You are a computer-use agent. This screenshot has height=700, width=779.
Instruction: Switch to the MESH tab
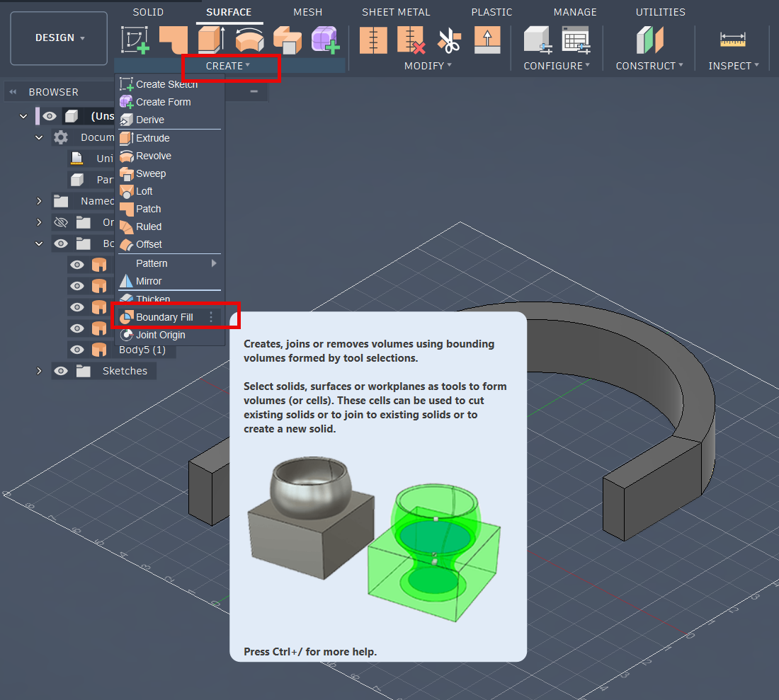click(307, 12)
